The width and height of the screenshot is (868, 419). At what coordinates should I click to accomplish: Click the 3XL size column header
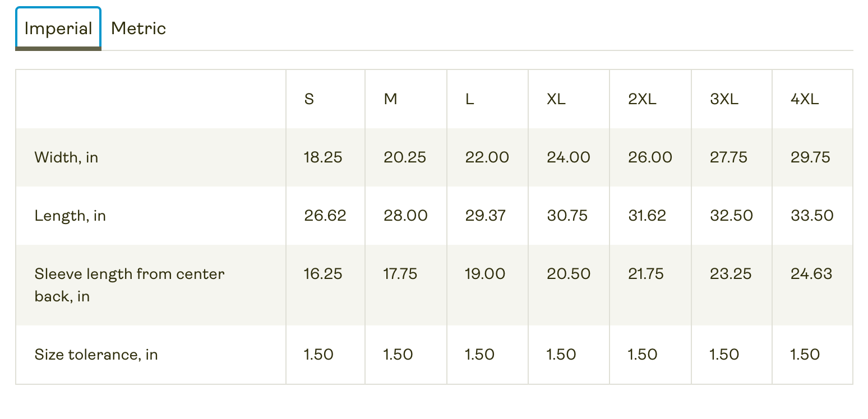click(724, 100)
